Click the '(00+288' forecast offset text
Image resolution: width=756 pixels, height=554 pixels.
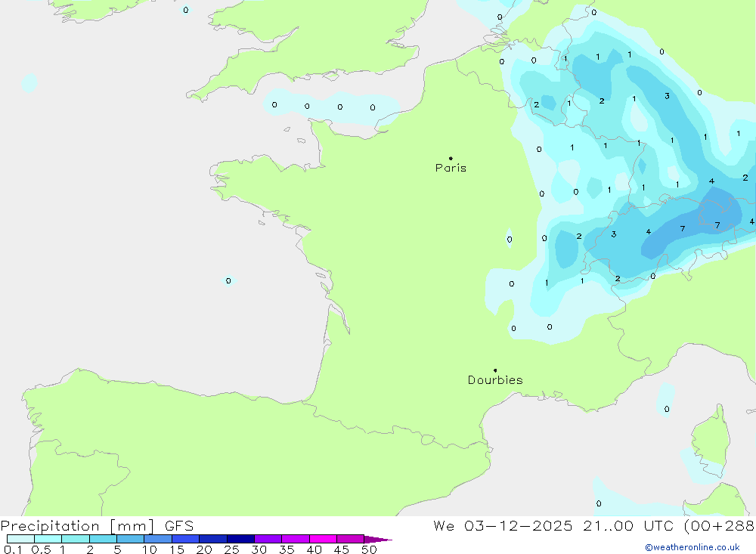tap(720, 526)
